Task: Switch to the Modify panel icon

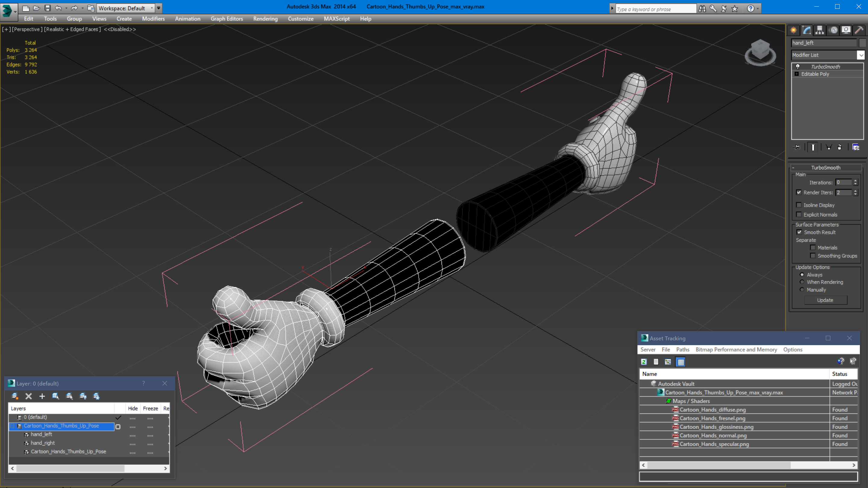Action: click(807, 30)
